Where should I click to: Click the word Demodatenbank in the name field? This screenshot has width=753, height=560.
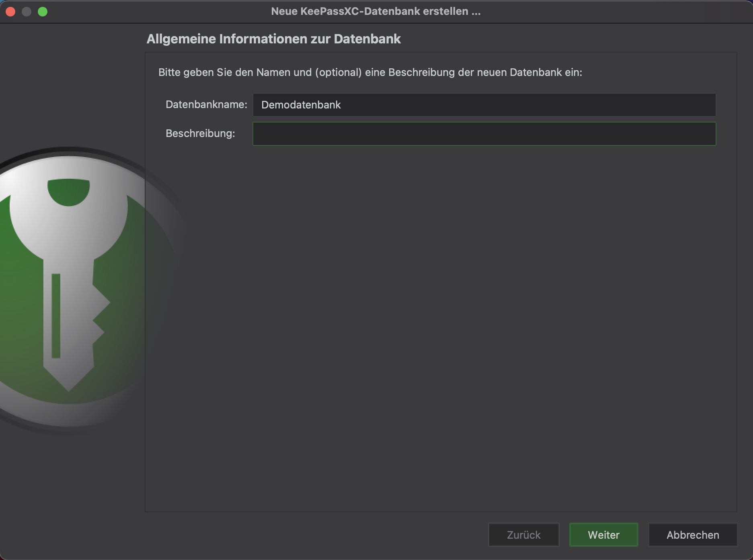[x=301, y=105]
